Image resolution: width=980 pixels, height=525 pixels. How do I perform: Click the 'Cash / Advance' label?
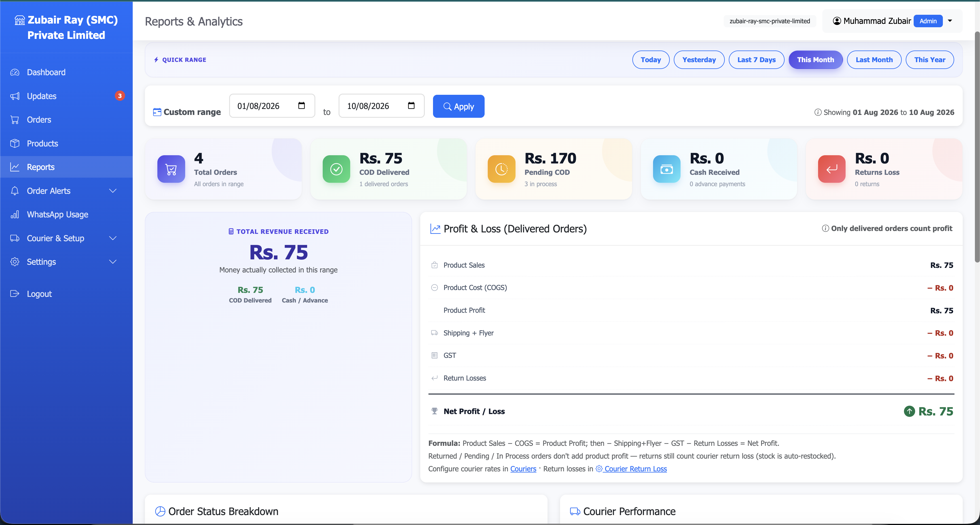click(x=305, y=300)
